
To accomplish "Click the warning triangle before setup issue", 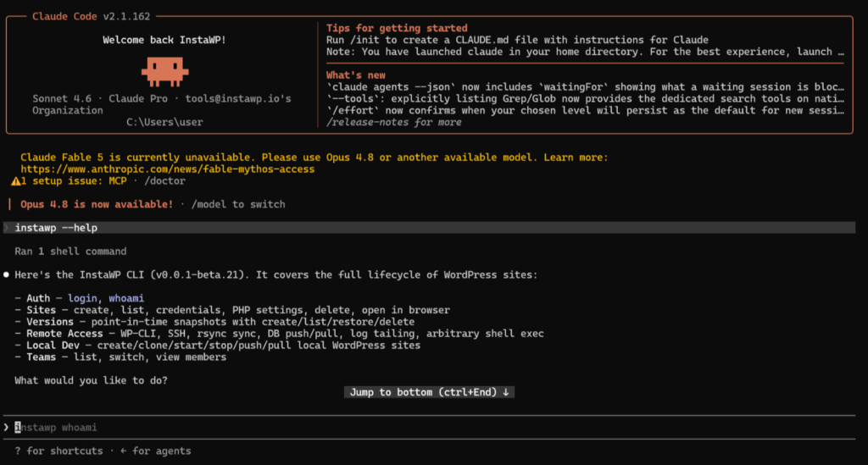I will point(15,181).
